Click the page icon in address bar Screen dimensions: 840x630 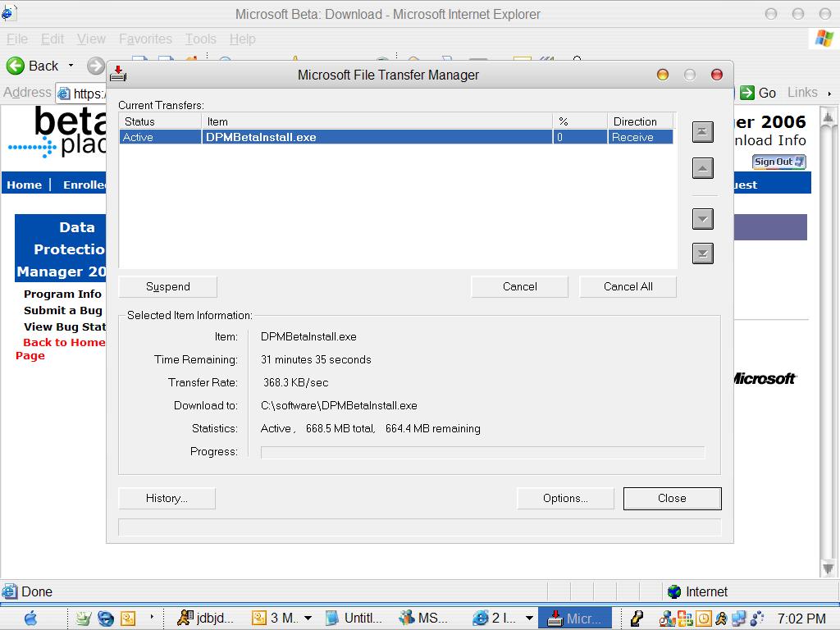point(64,94)
